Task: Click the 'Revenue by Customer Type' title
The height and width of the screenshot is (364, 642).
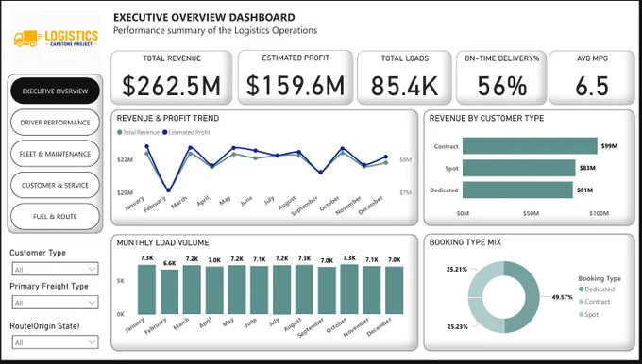Action: 486,118
